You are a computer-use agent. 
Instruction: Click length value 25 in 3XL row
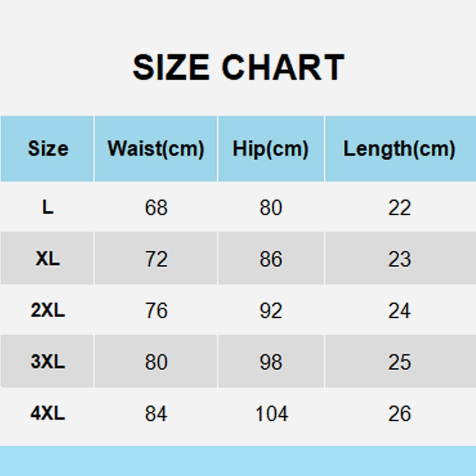[399, 362]
